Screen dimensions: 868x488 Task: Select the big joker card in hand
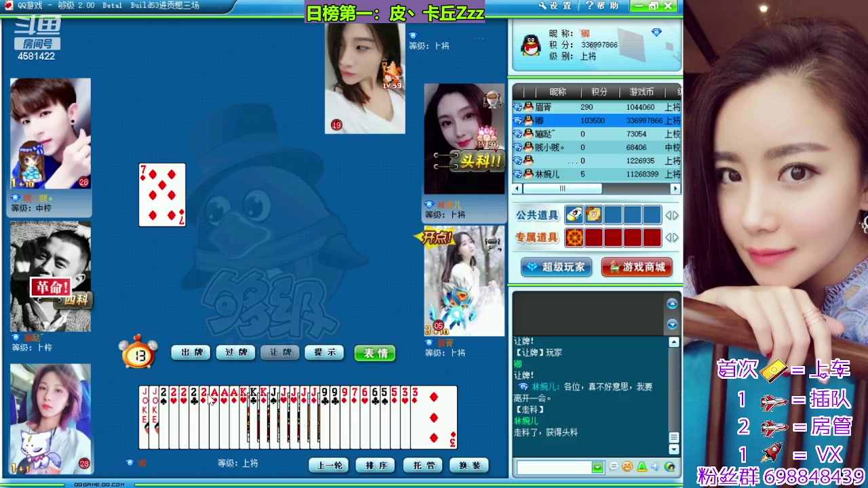144,417
